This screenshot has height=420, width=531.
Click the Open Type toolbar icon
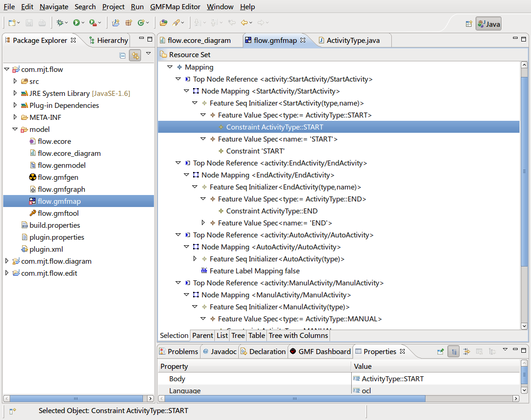point(163,23)
